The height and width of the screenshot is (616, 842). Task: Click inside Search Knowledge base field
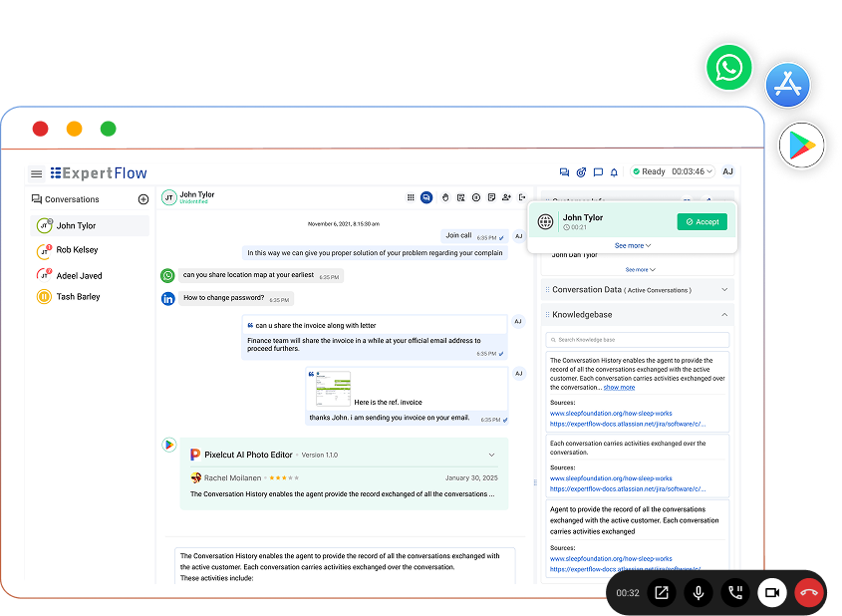point(638,341)
